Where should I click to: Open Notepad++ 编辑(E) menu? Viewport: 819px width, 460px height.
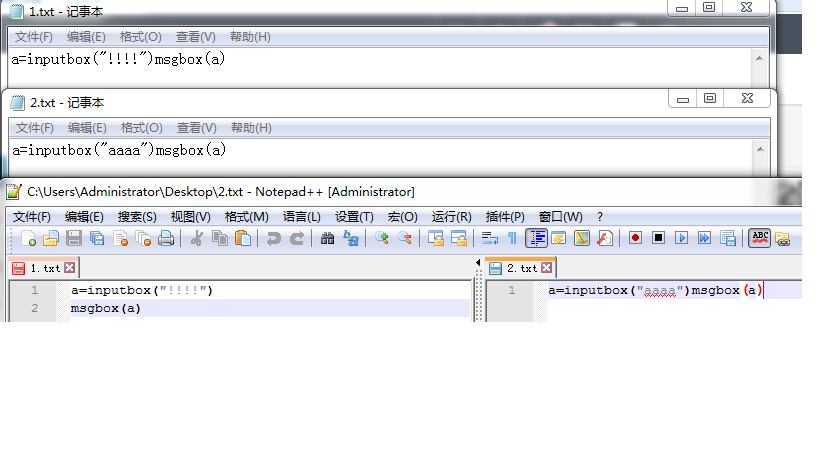(84, 217)
